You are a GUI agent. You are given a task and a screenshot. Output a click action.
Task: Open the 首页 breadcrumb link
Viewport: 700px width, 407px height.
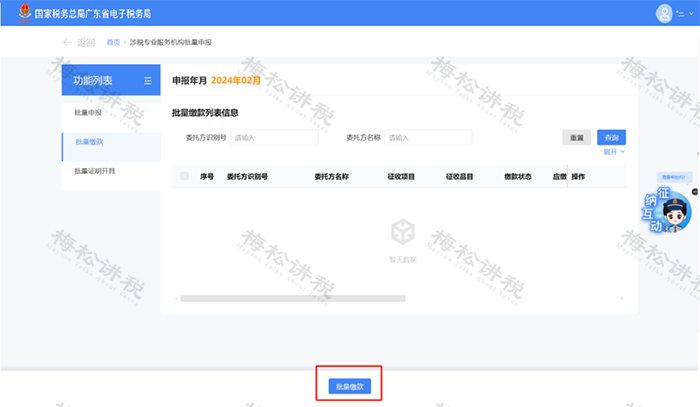point(113,42)
